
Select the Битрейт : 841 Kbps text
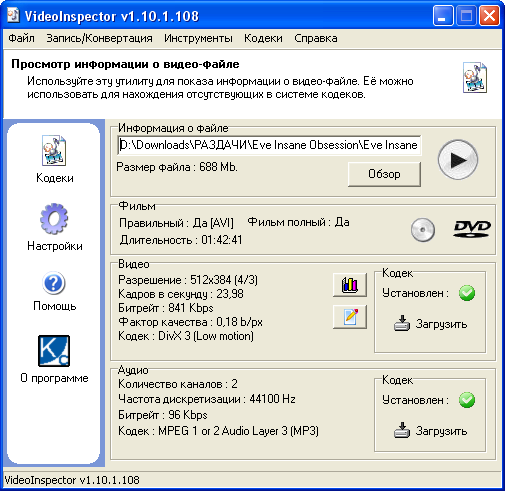[166, 308]
